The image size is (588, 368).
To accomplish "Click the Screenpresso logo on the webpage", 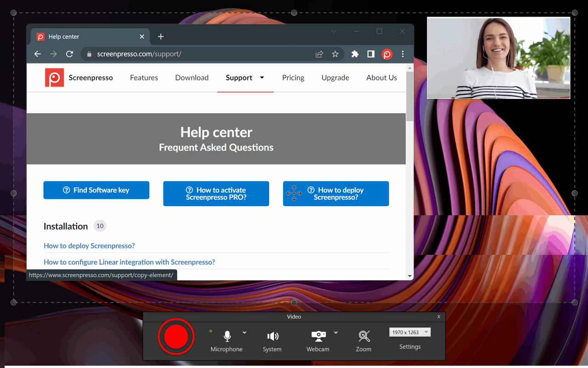I will [x=54, y=77].
